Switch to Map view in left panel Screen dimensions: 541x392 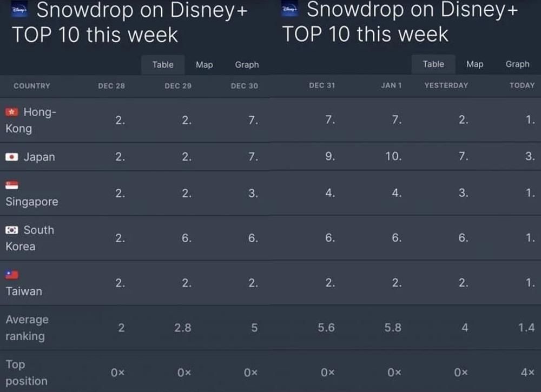coord(204,64)
